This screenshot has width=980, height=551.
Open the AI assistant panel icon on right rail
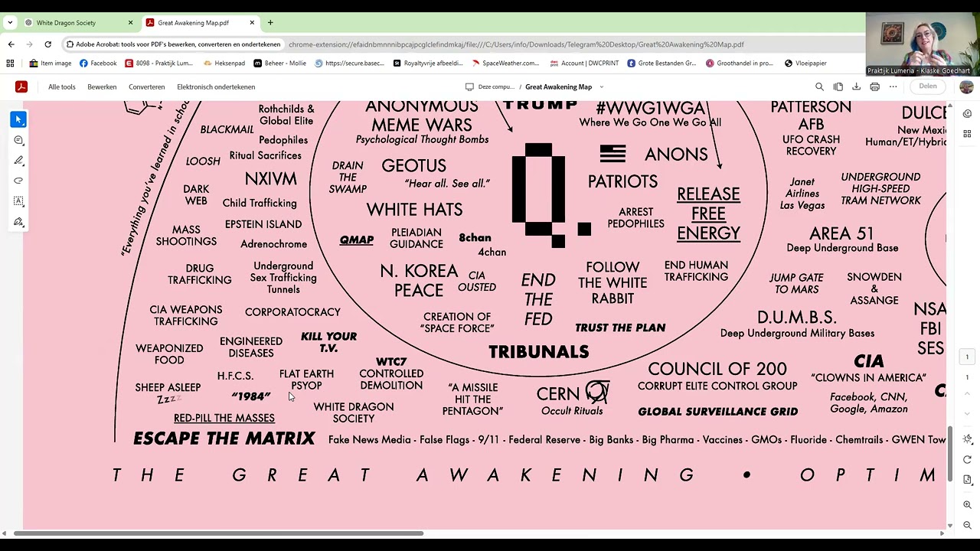point(967,114)
